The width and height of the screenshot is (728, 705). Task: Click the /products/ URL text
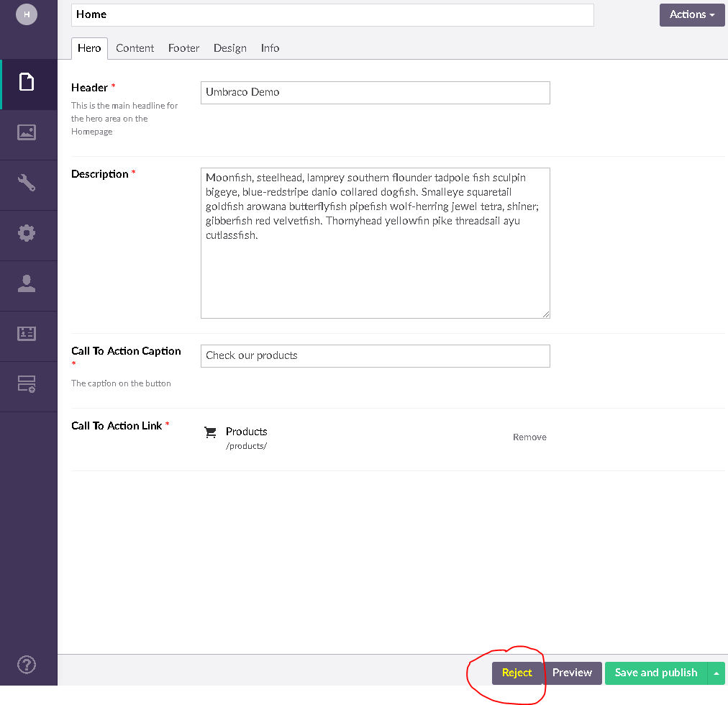(247, 446)
